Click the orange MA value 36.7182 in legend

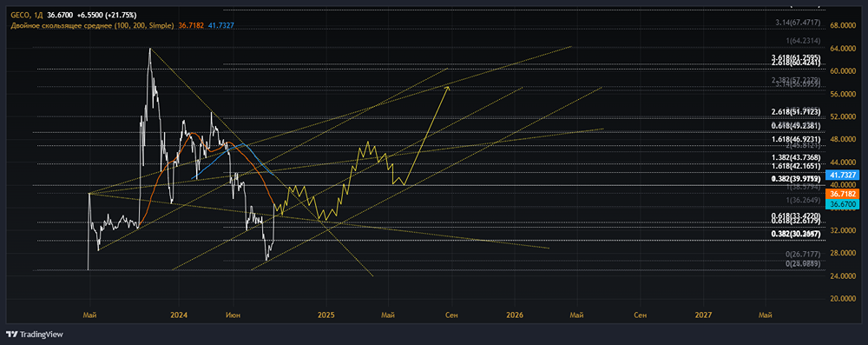(x=191, y=25)
